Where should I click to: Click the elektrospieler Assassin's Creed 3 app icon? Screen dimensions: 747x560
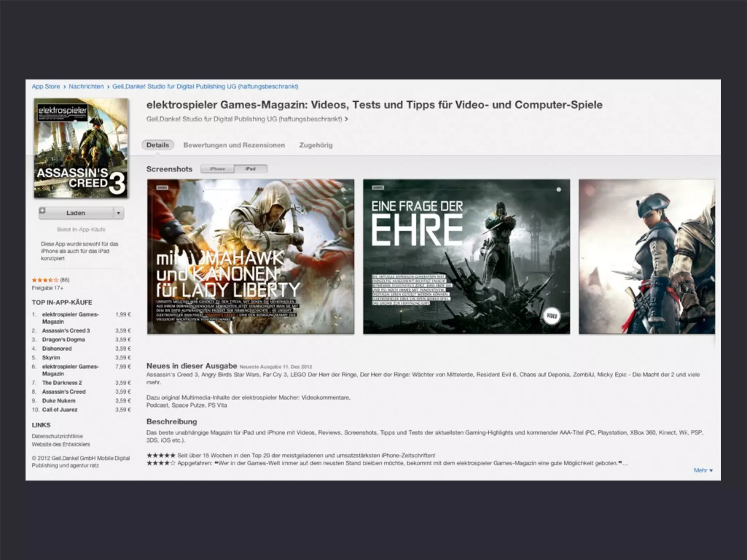81,148
